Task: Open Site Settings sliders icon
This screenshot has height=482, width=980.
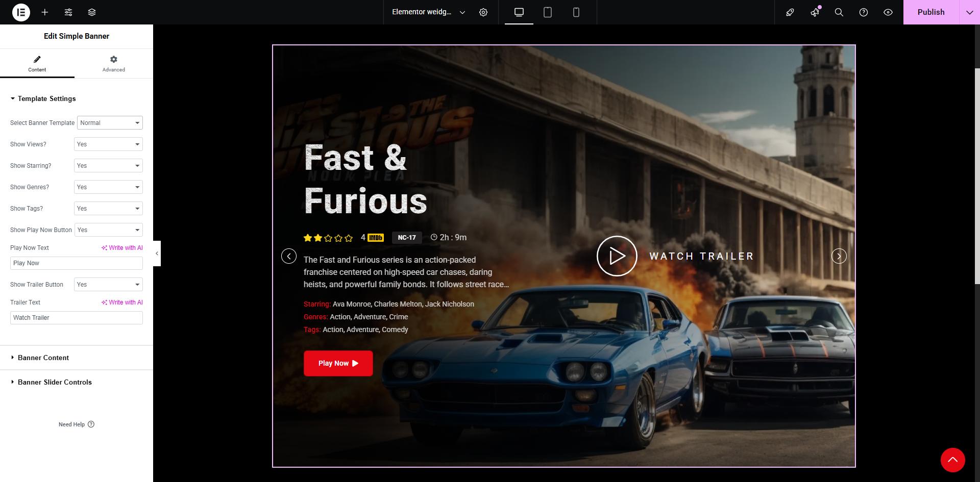Action: pyautogui.click(x=68, y=12)
